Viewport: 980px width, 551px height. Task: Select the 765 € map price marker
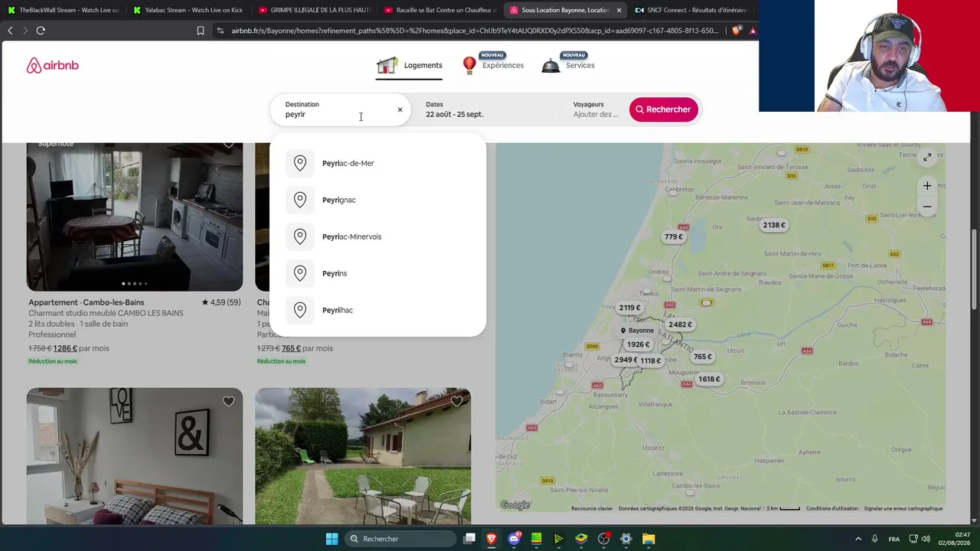(x=703, y=357)
